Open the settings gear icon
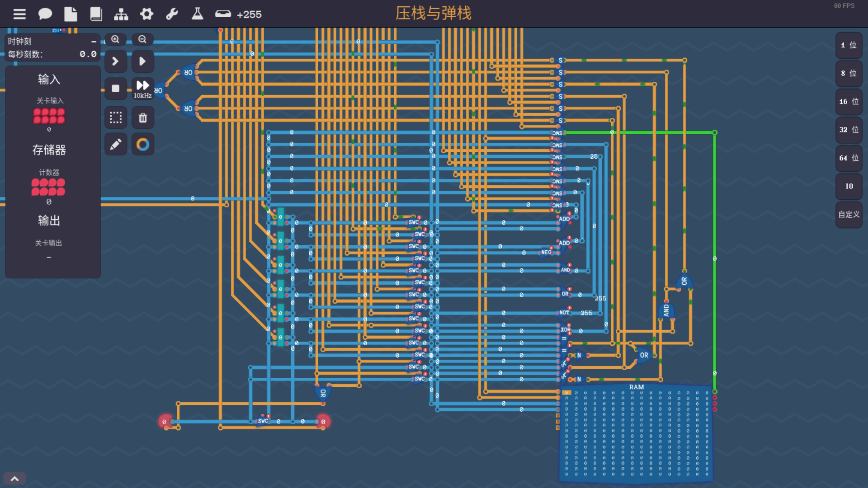This screenshot has height=488, width=868. (146, 14)
